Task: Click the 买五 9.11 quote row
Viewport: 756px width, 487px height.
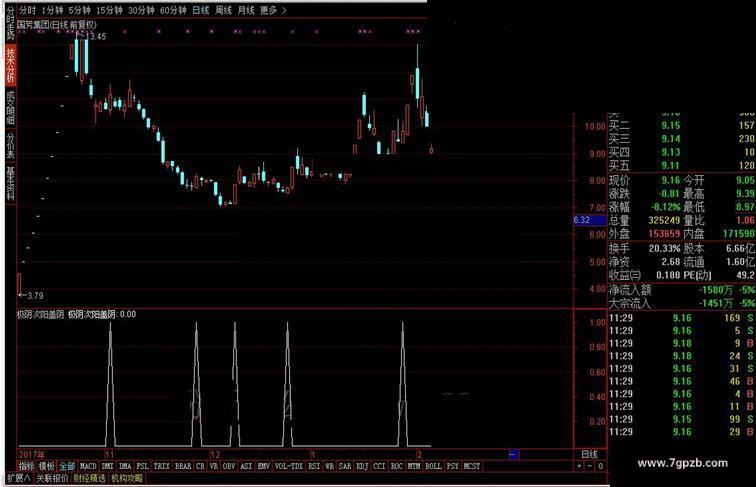Action: click(682, 166)
